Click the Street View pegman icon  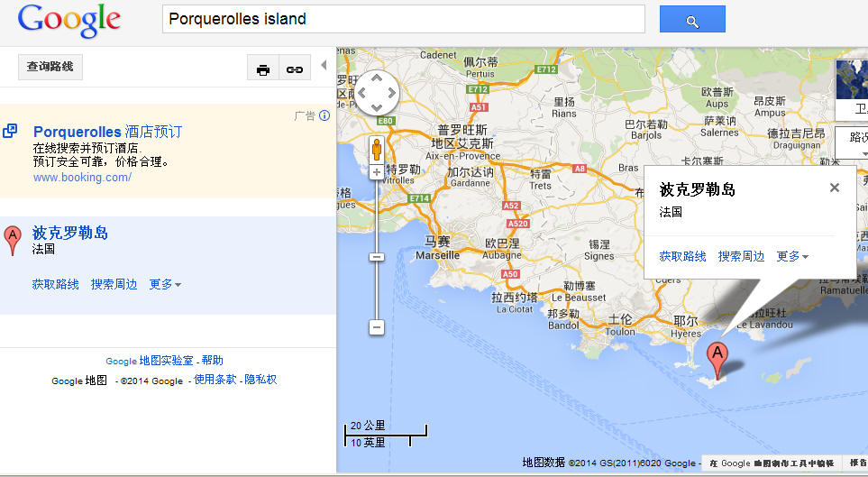(377, 150)
